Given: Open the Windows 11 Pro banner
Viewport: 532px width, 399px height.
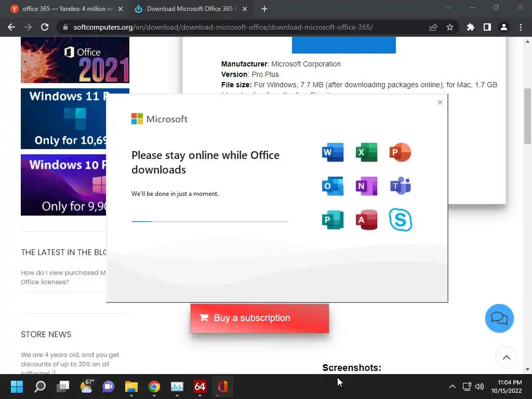Looking at the screenshot, I should coord(63,119).
